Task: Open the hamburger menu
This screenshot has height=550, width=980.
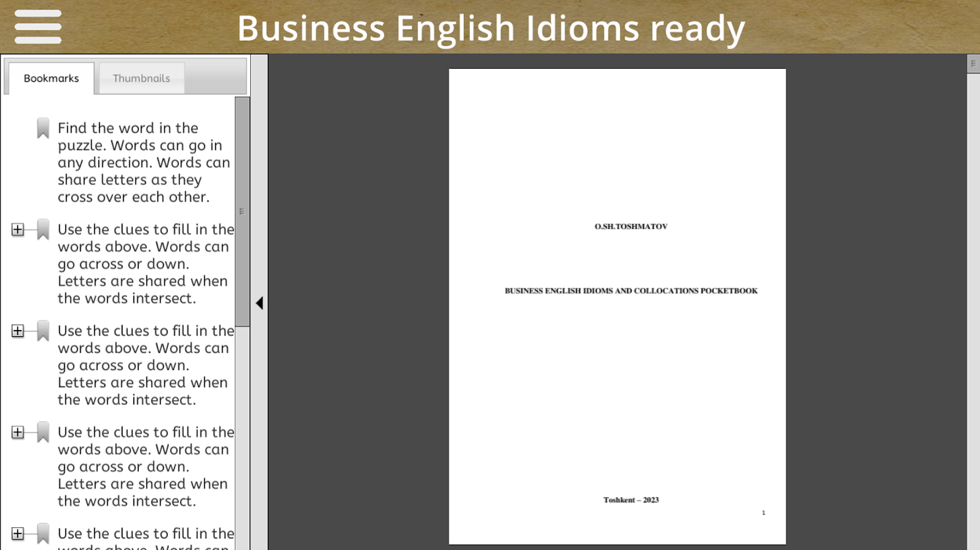Action: pyautogui.click(x=38, y=27)
